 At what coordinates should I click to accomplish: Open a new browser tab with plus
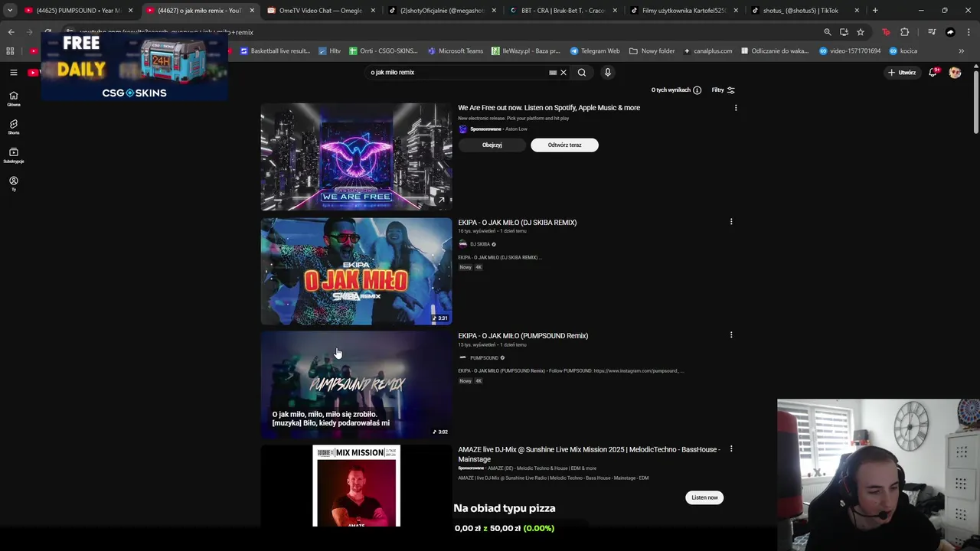[875, 11]
